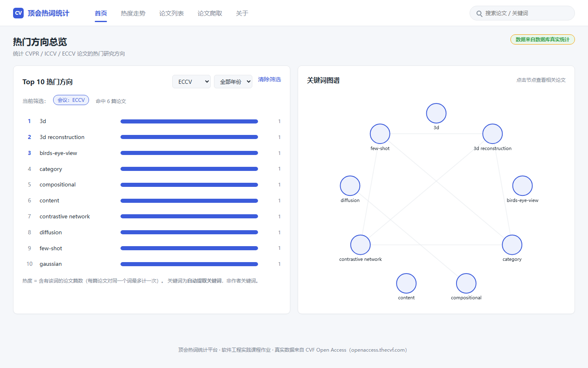
Task: Select the category graph node
Action: click(x=512, y=245)
